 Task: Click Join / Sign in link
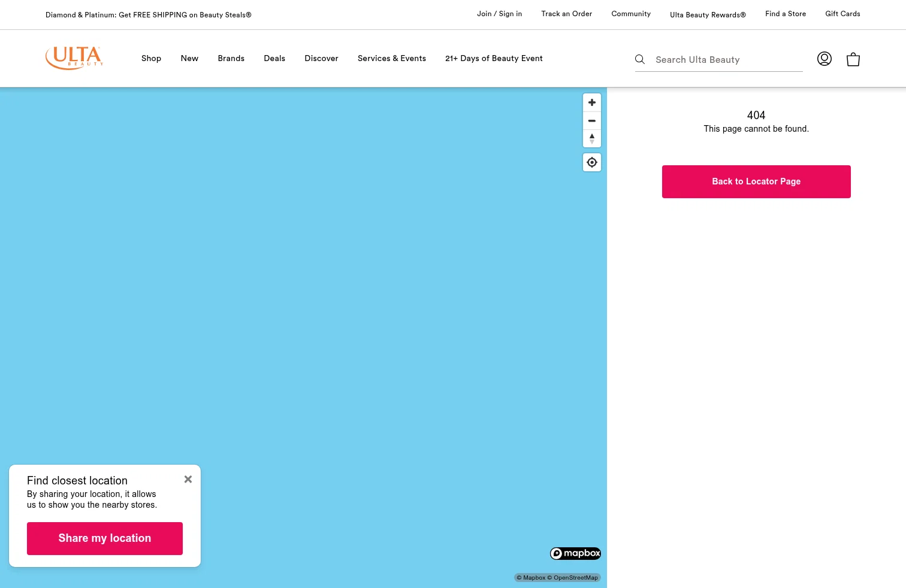point(499,14)
